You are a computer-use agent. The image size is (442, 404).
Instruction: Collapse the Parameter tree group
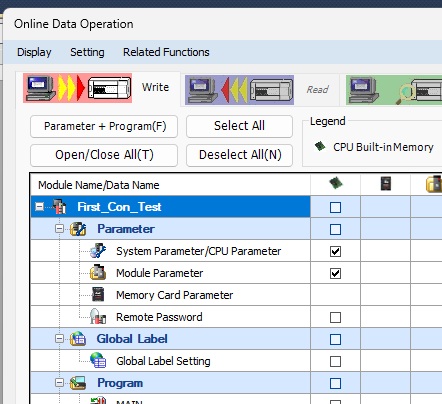59,229
